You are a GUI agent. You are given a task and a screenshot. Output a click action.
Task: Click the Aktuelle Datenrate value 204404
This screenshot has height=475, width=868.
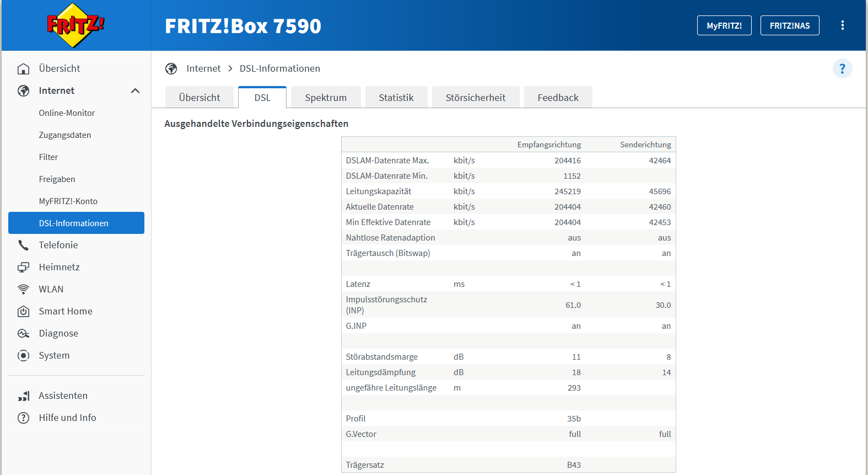click(568, 207)
